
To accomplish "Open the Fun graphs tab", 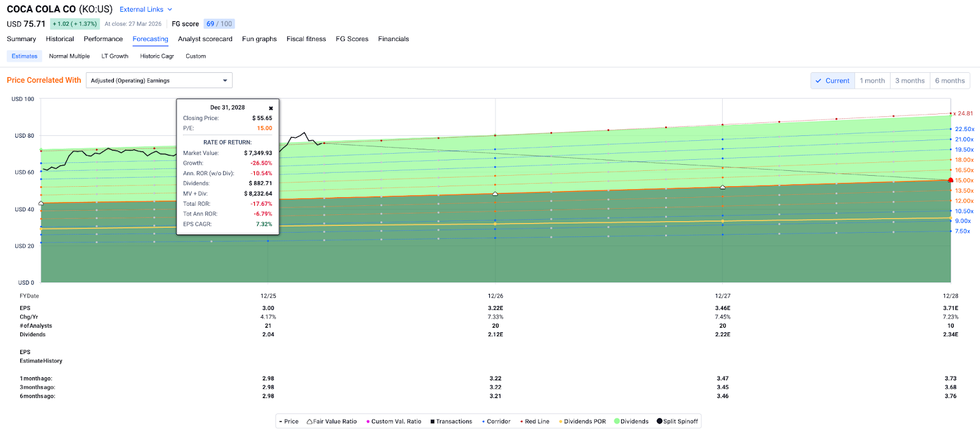I will coord(260,39).
